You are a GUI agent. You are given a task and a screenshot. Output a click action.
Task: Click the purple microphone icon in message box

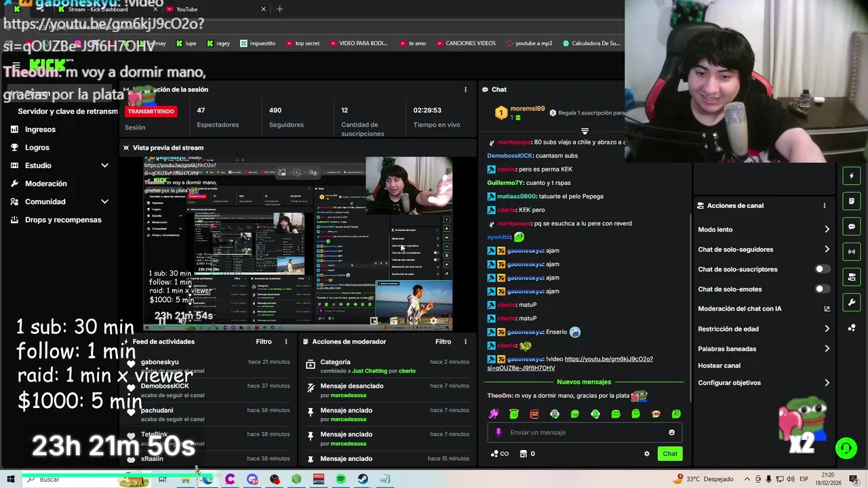pyautogui.click(x=498, y=432)
